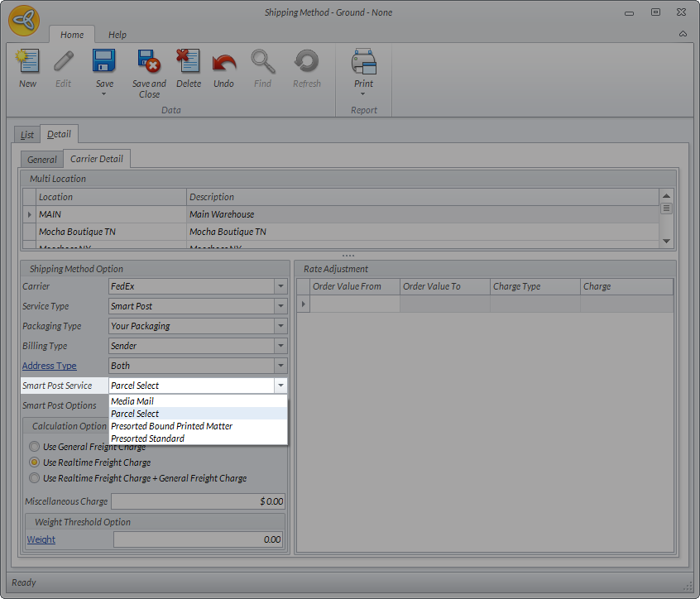Select Use General Freight Charge radio button

coord(34,447)
